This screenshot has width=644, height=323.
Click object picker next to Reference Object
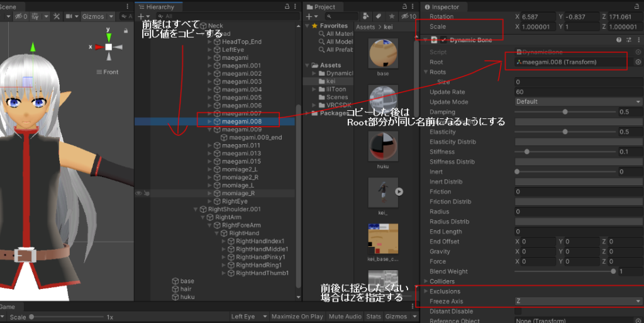[638, 320]
